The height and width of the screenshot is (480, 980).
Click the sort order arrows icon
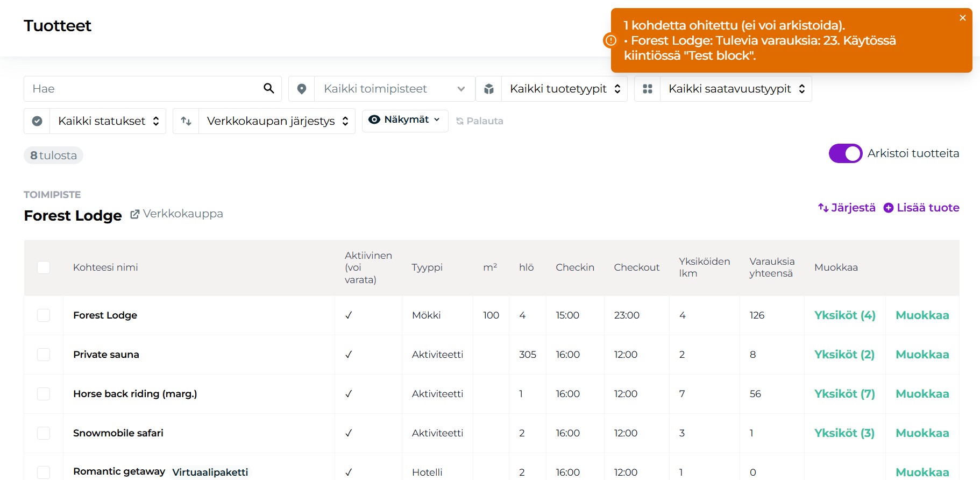pyautogui.click(x=186, y=121)
